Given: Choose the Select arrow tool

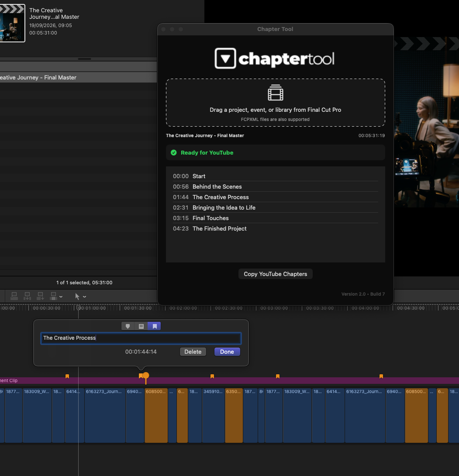Looking at the screenshot, I should click(77, 296).
